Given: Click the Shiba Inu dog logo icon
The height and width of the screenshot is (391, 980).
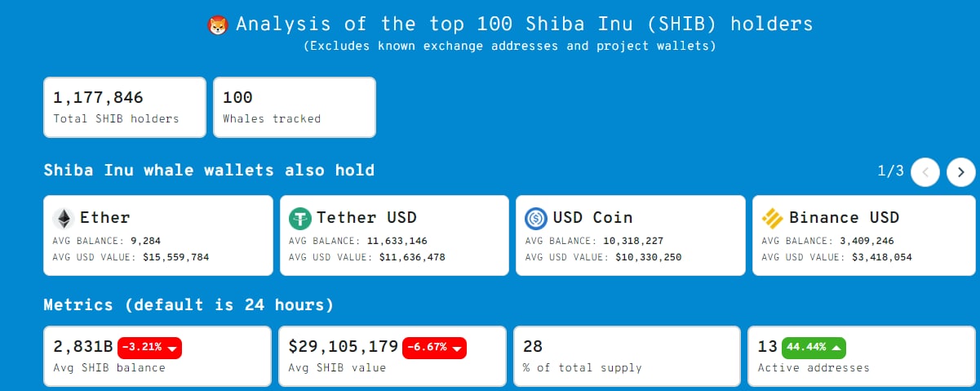Looking at the screenshot, I should pos(218,25).
